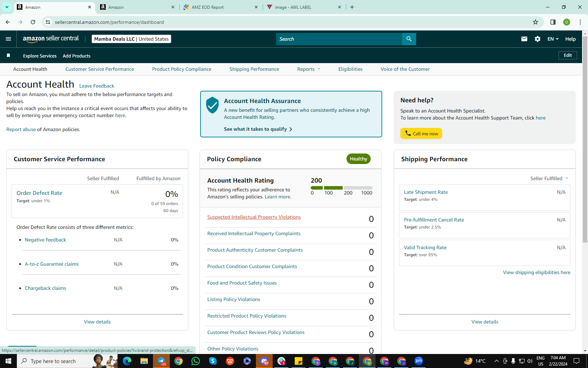The image size is (588, 368).
Task: Open the Slack taskbar icon
Action: tap(281, 361)
